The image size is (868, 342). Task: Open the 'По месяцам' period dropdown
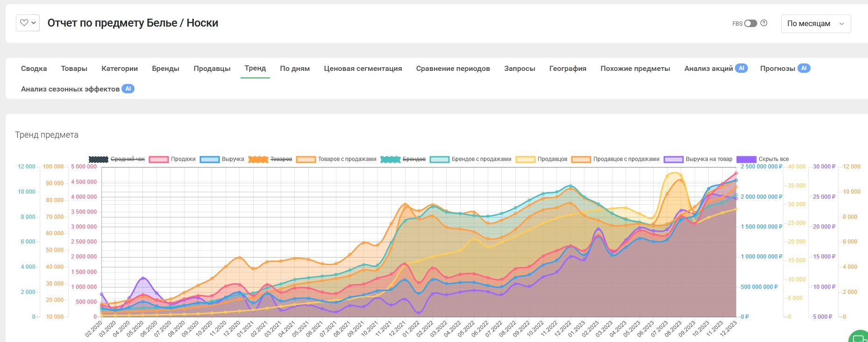(816, 24)
